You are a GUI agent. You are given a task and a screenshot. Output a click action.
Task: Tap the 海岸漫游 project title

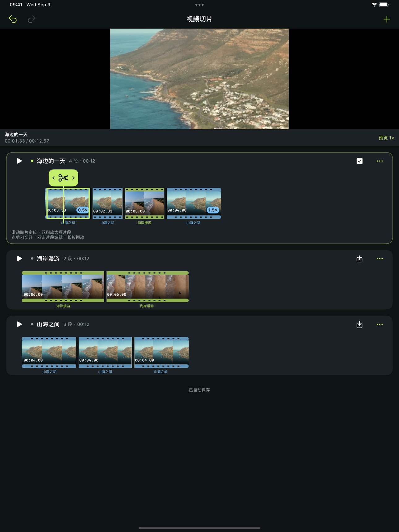48,259
